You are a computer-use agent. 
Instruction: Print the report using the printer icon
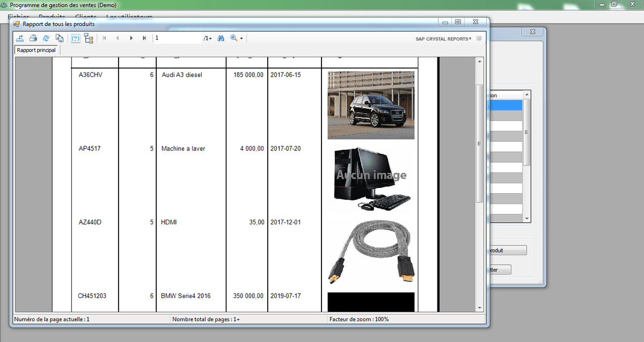(x=33, y=38)
